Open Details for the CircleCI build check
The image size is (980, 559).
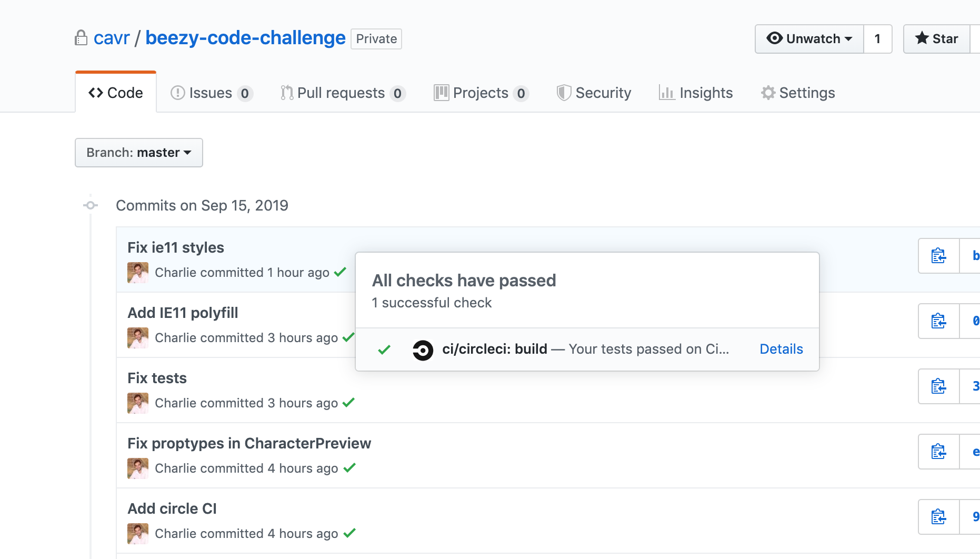click(781, 349)
